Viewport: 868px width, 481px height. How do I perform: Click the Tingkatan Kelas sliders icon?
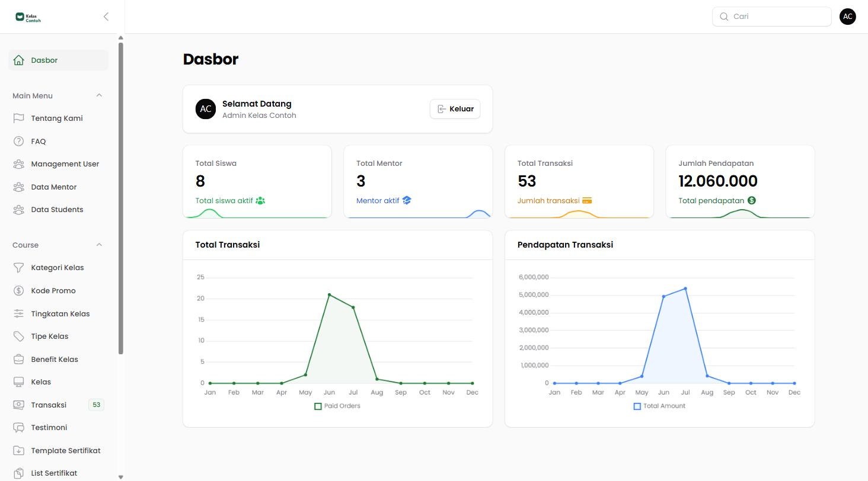18,313
